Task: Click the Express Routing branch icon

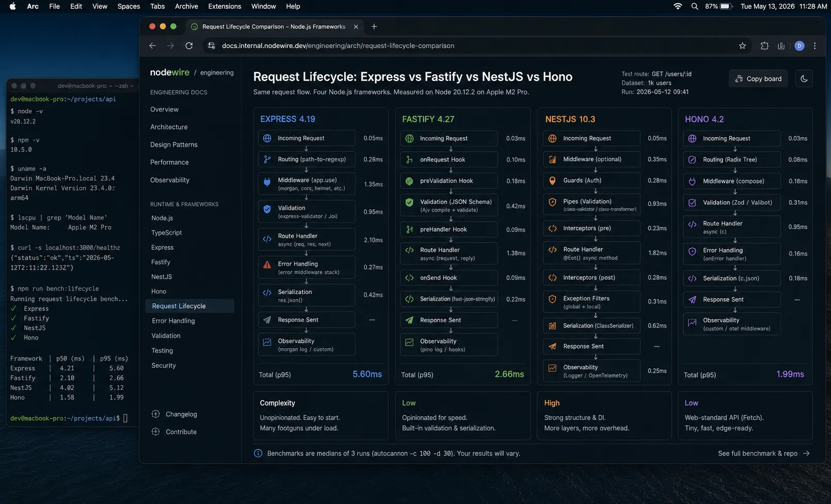Action: pos(267,159)
